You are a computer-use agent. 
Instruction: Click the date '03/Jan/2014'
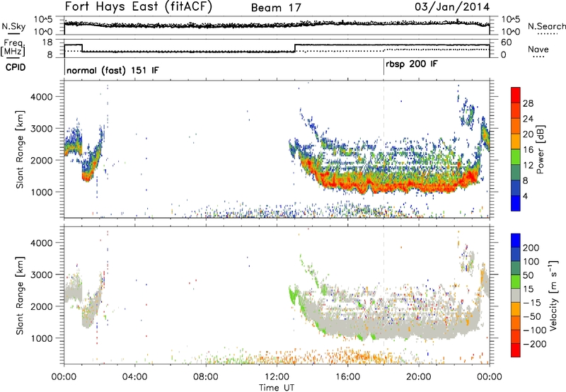pyautogui.click(x=452, y=7)
